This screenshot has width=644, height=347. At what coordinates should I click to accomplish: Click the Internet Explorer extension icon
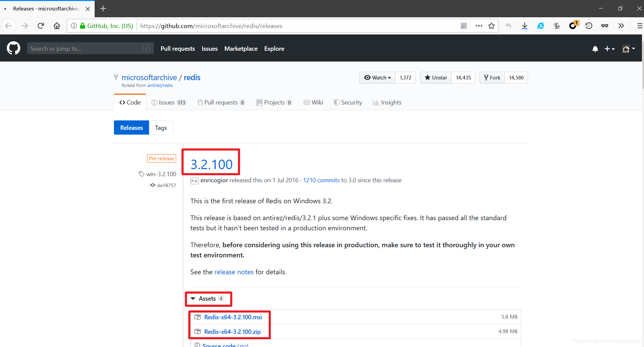point(541,26)
